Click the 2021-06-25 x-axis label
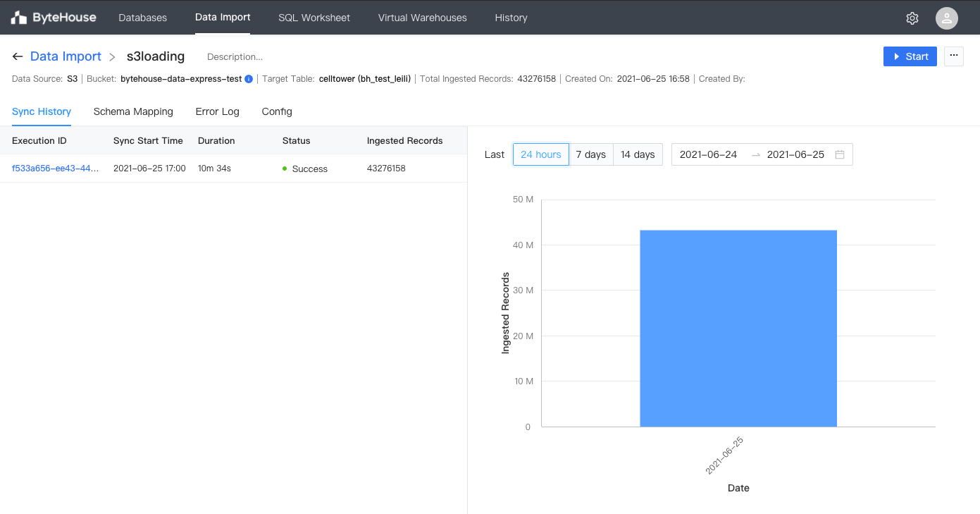Image resolution: width=980 pixels, height=514 pixels. pos(724,455)
